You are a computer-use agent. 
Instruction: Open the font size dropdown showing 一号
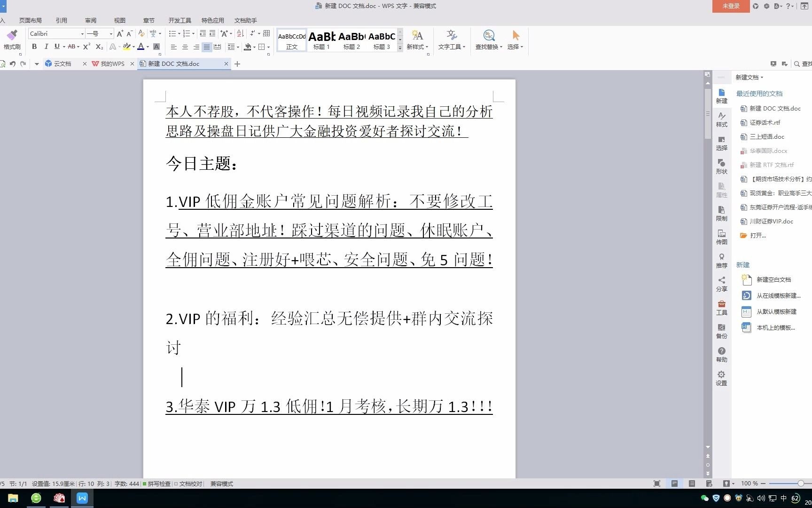[x=110, y=33]
